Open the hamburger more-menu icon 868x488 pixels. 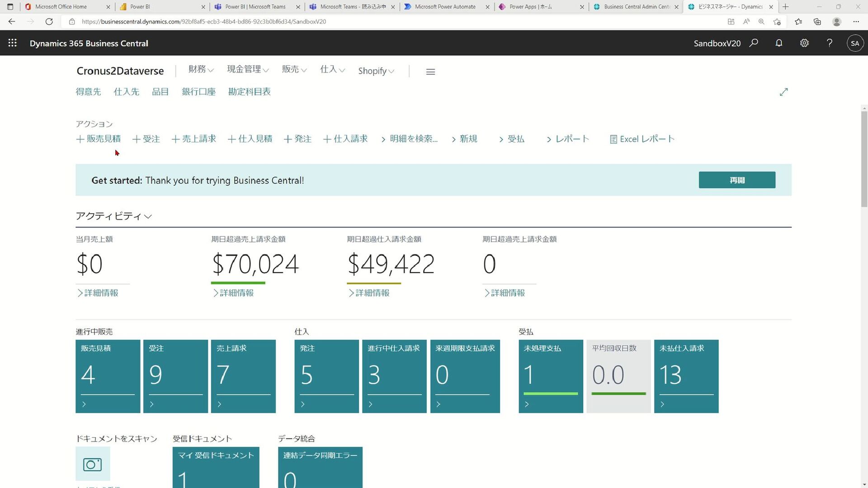pyautogui.click(x=430, y=71)
